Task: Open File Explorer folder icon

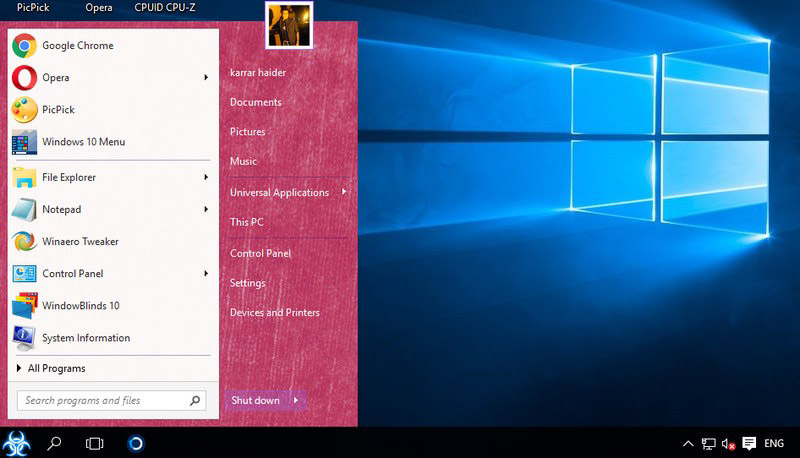Action: 24,177
